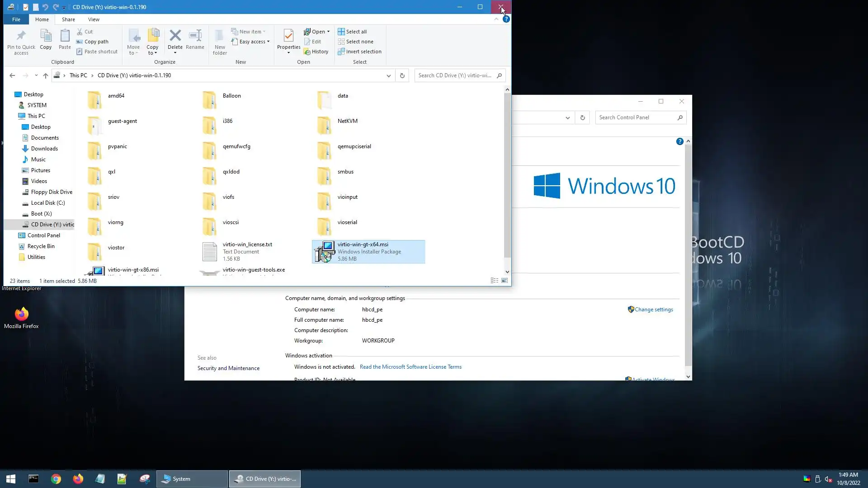Viewport: 868px width, 488px height.
Task: Click the Properties icon in ribbon
Action: point(288,36)
